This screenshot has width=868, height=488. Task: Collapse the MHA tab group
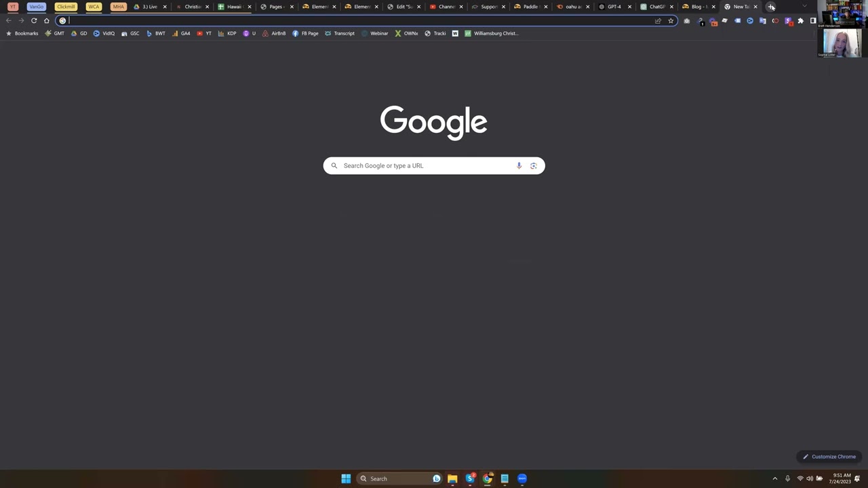click(x=119, y=7)
